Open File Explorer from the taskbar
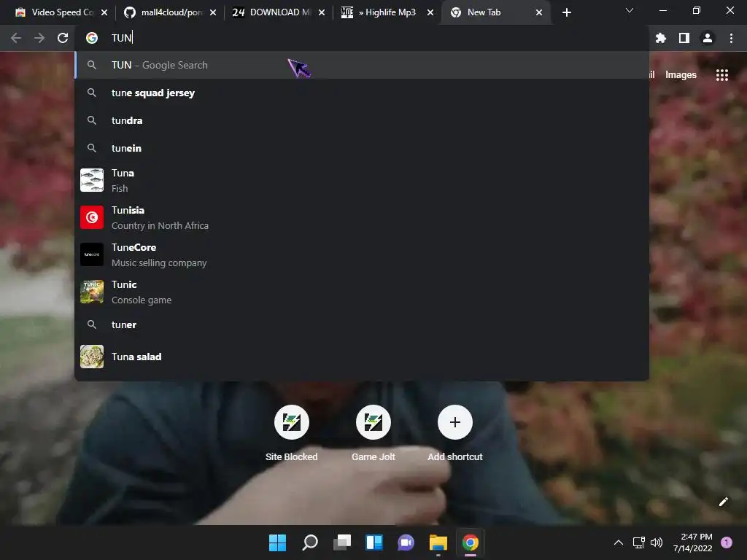The height and width of the screenshot is (560, 747). tap(438, 542)
